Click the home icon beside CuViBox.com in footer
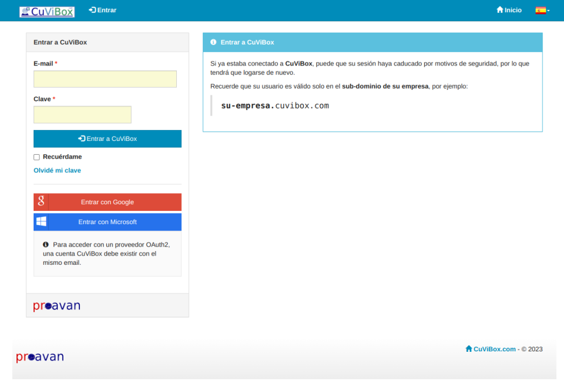Image resolution: width=564 pixels, height=392 pixels. (469, 349)
